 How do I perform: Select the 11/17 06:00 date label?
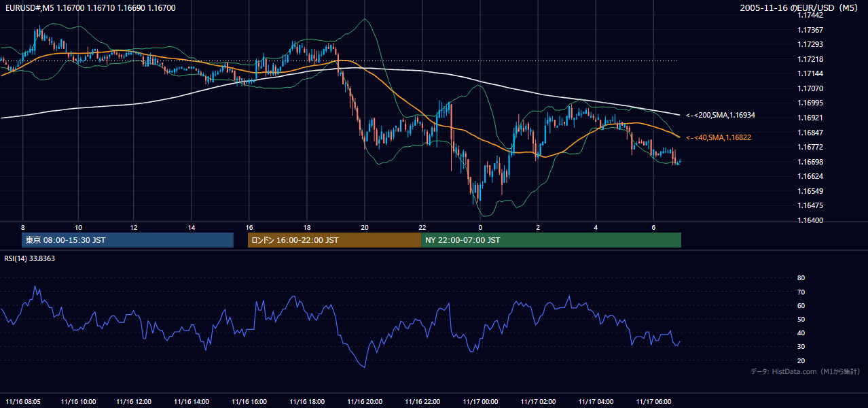(653, 401)
